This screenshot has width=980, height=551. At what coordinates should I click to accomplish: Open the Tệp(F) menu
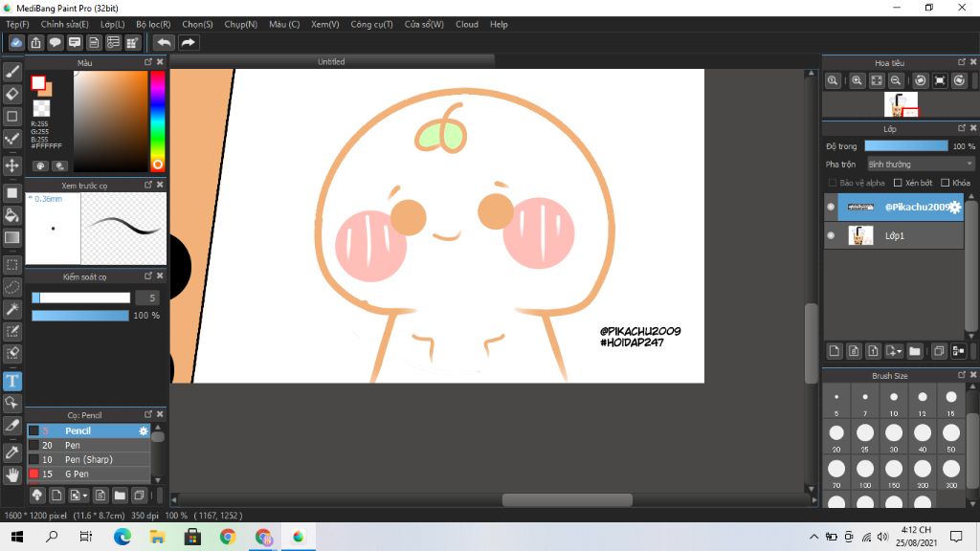pos(17,24)
